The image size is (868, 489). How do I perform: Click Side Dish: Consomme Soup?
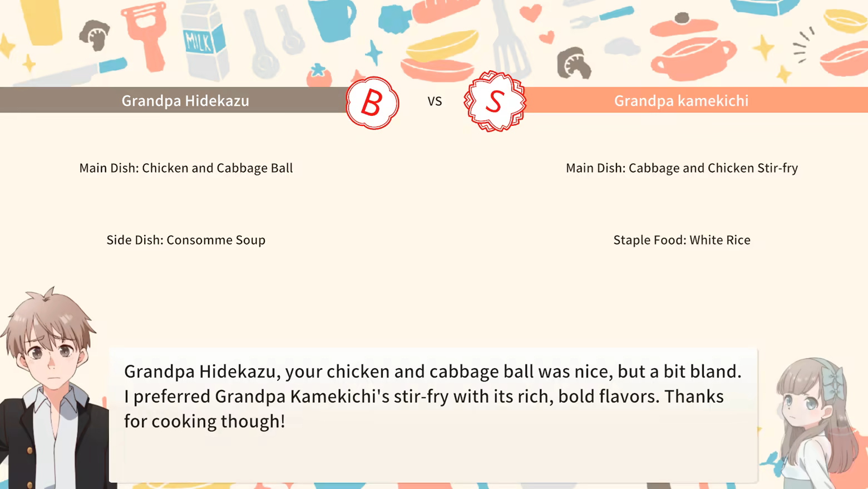click(x=186, y=239)
